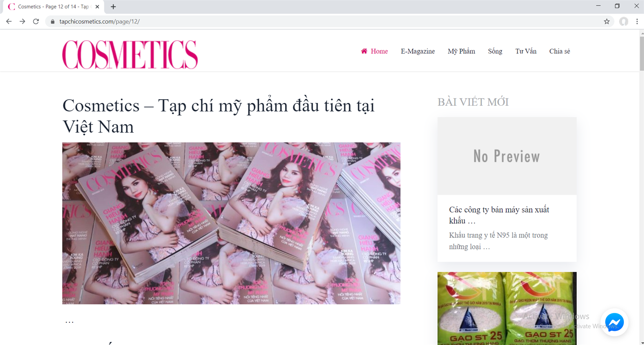Open the Mỹ Phẩm menu

[461, 51]
